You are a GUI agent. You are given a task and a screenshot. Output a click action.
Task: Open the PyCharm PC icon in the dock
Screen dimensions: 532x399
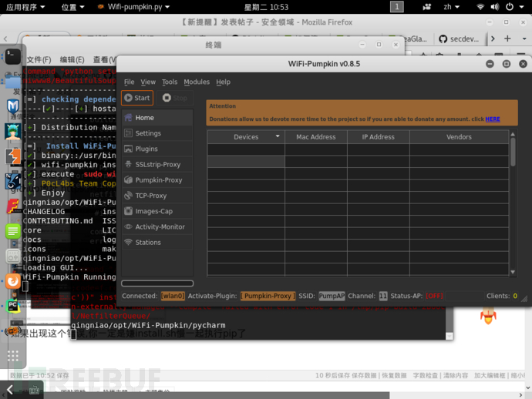pos(13,306)
